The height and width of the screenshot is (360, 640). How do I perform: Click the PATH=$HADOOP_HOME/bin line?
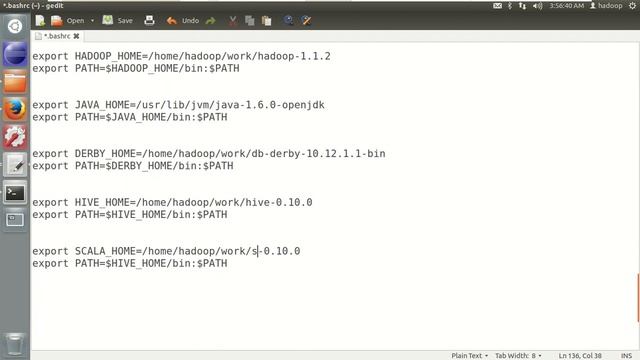click(136, 68)
